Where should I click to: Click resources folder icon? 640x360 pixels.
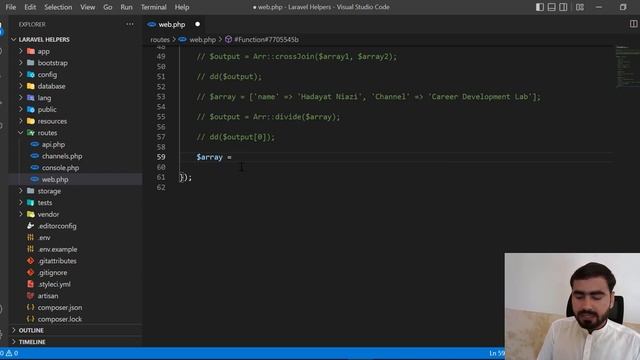tap(31, 121)
